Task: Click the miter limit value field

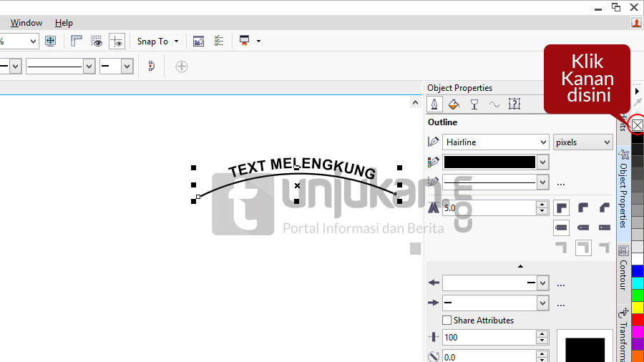Action: tap(489, 208)
